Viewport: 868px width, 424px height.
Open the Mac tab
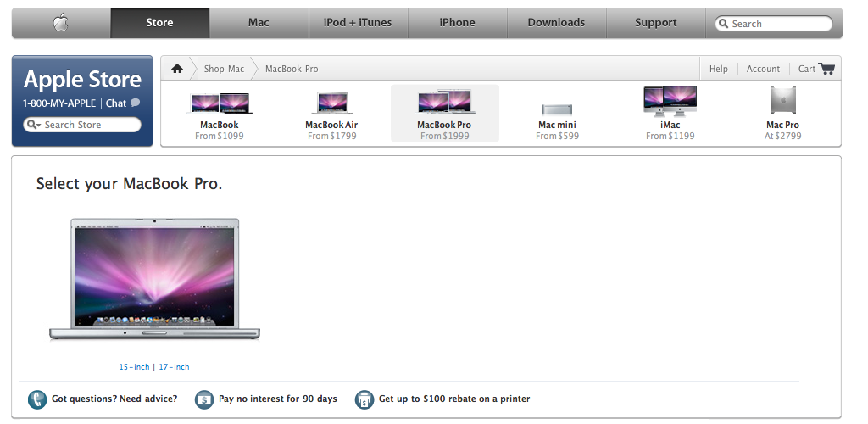click(259, 23)
